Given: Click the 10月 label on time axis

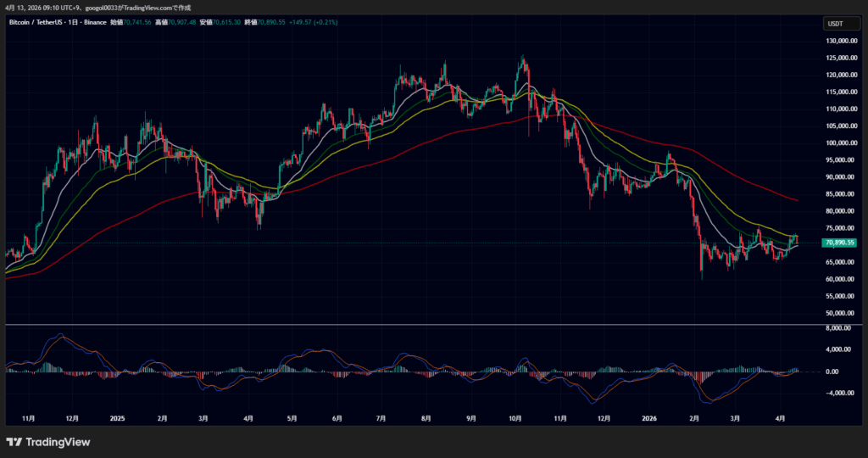Looking at the screenshot, I should tap(515, 419).
